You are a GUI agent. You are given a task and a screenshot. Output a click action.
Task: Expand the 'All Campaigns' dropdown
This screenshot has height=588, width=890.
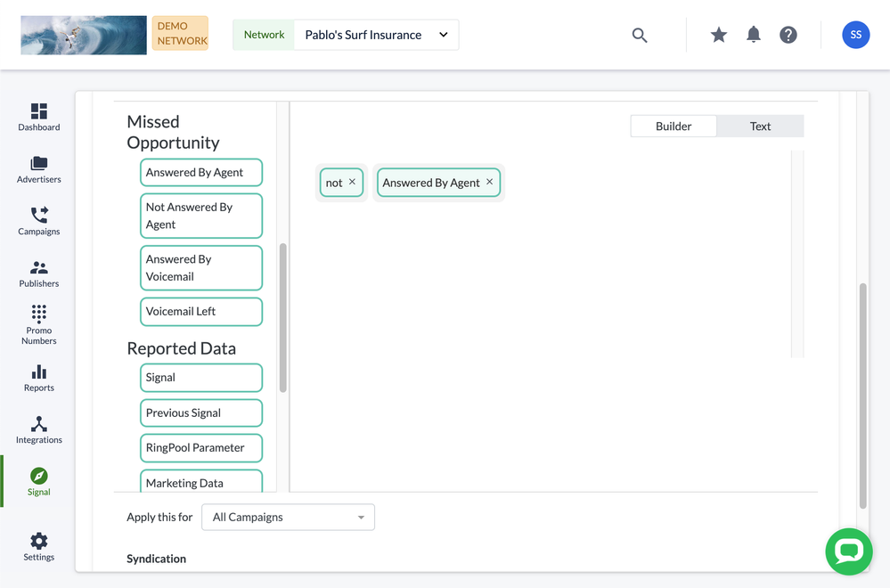[288, 517]
